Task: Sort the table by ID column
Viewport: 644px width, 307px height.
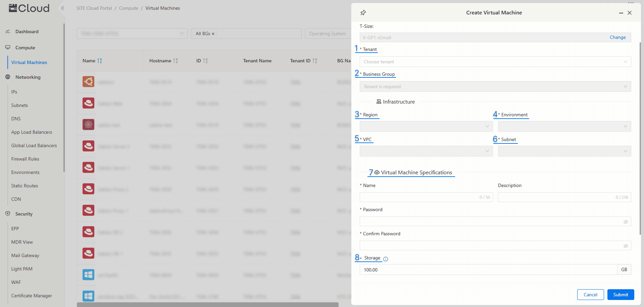Action: point(205,61)
